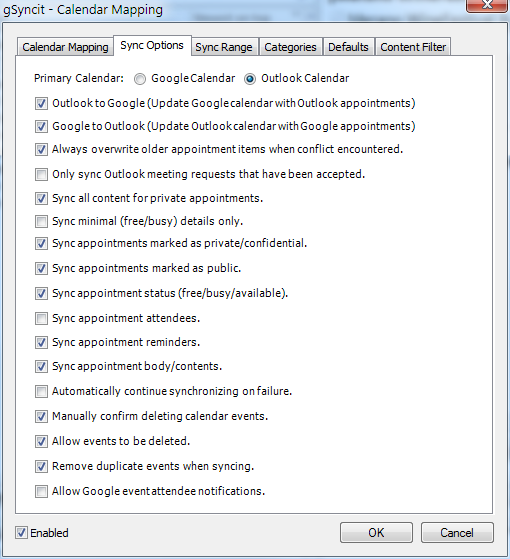Enable automatically continue synchronizing on failure
The width and height of the screenshot is (510, 559).
point(41,391)
